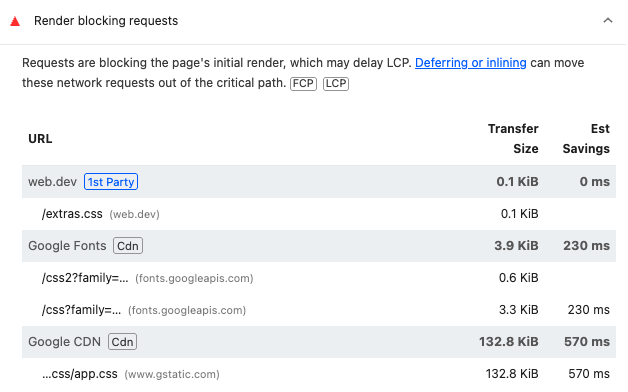
Task: Click the 0.1 KiB size of /extras.css
Action: point(519,214)
